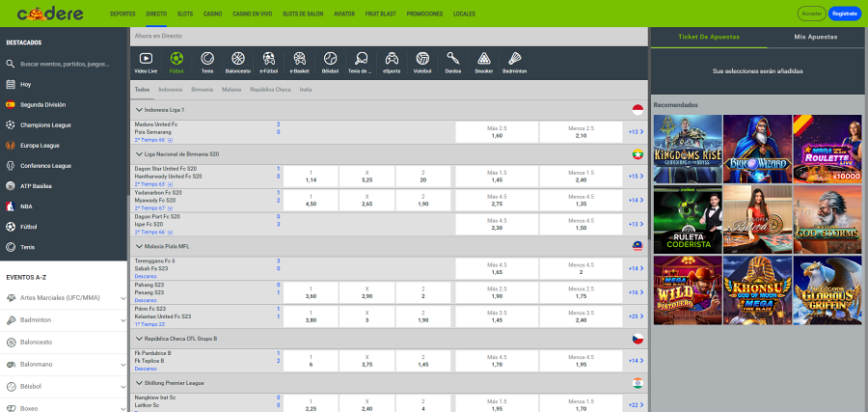The height and width of the screenshot is (412, 868).
Task: Select the Fútbol sport icon
Action: pos(176,63)
